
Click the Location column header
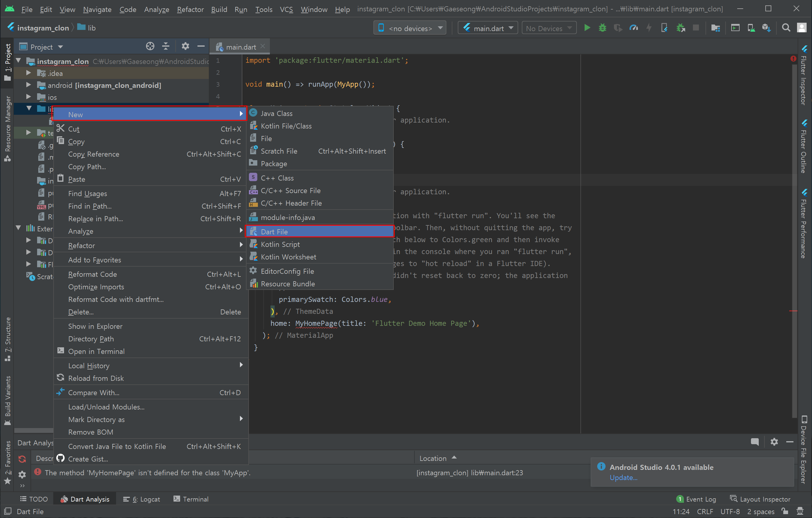coord(433,459)
